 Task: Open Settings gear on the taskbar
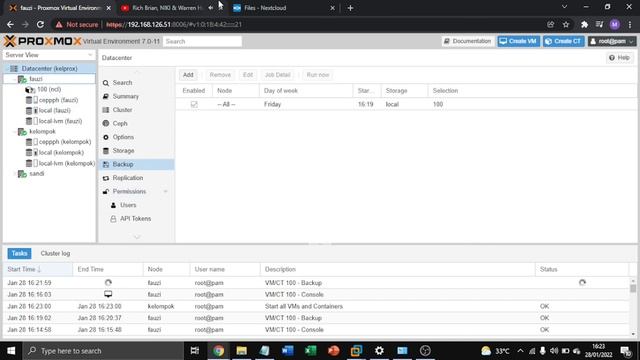tap(379, 351)
